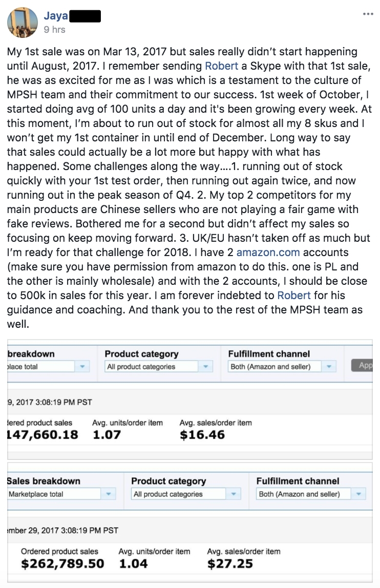This screenshot has width=380, height=588.
Task: Click the 147,660.18 product sales figure
Action: coord(43,435)
